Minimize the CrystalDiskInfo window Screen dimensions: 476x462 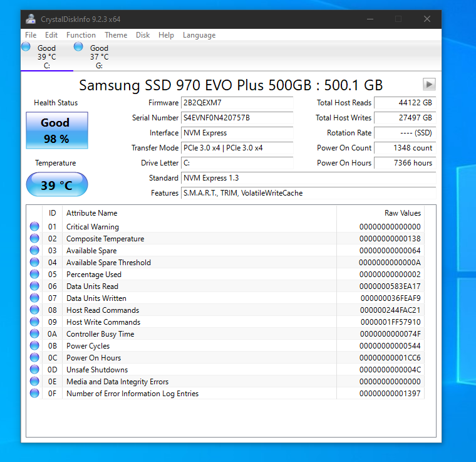click(370, 19)
